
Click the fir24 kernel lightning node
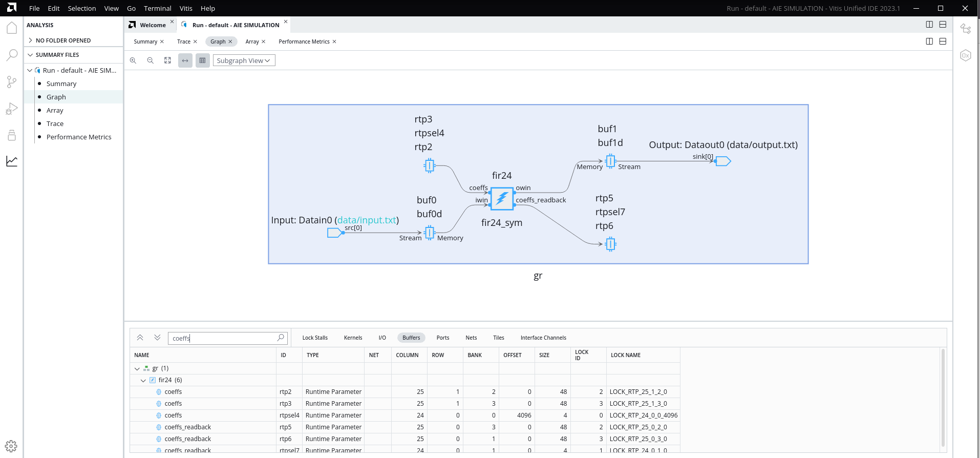point(502,199)
